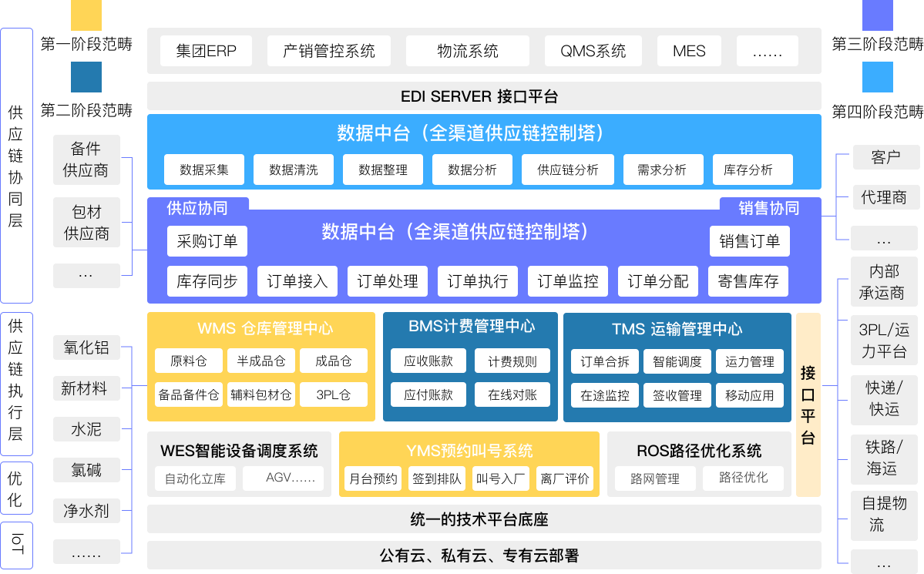Click the yellow color square top-left
924x574 pixels.
(86, 15)
